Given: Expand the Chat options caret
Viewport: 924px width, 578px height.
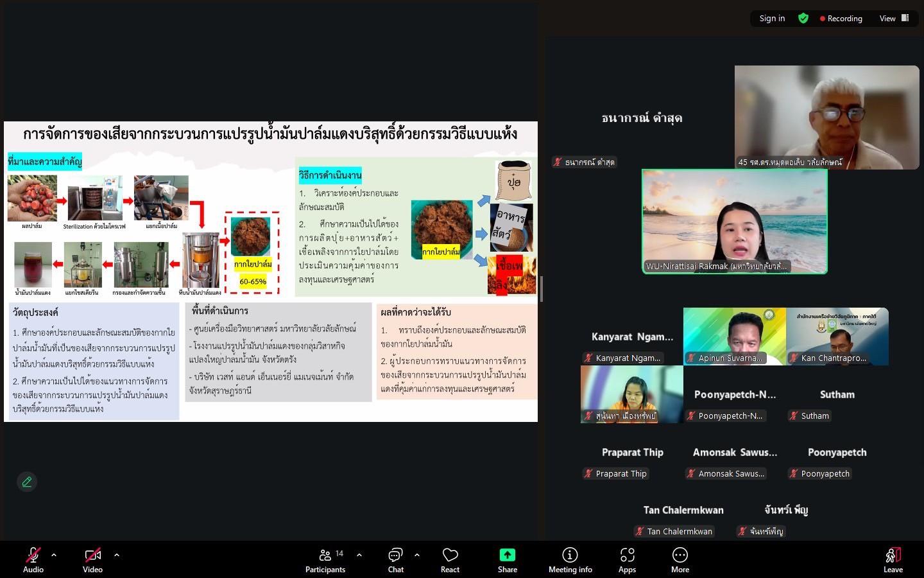Looking at the screenshot, I should [x=417, y=555].
